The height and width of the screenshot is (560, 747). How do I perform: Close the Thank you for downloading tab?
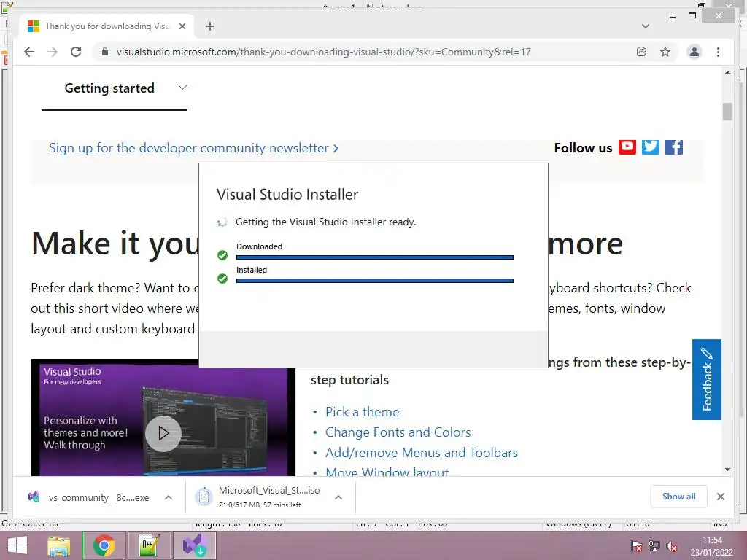point(182,26)
